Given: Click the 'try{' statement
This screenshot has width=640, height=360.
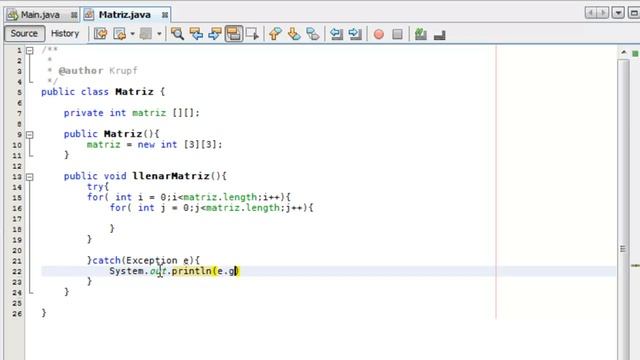Looking at the screenshot, I should [98, 187].
